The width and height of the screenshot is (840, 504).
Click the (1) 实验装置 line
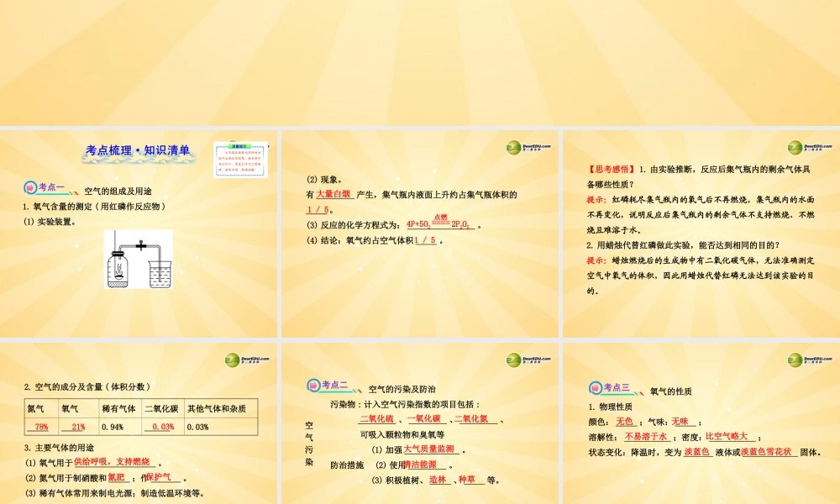tap(50, 222)
